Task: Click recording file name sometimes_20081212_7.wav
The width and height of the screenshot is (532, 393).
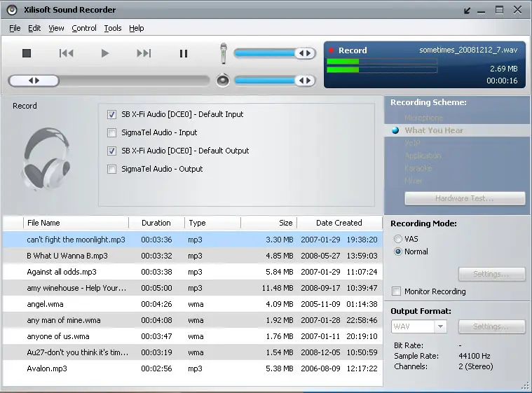Action: [x=468, y=50]
